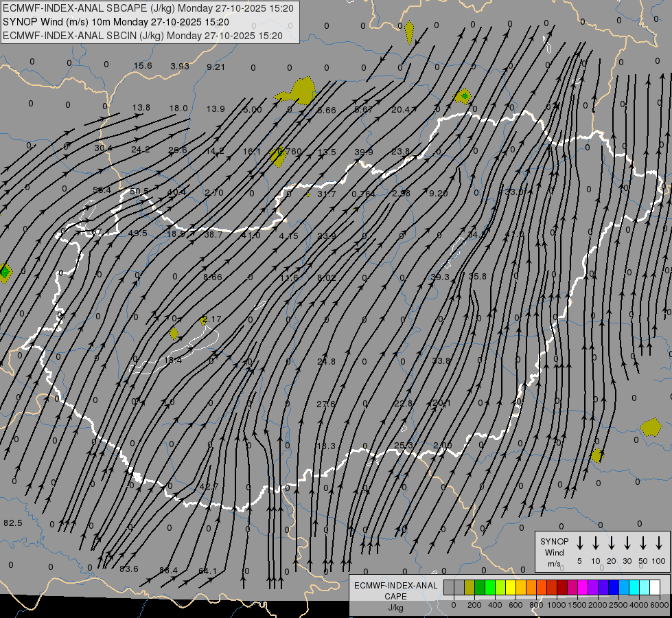The height and width of the screenshot is (618, 672).
Task: Click the 5 m/s wind arrow in legend
Action: click(x=580, y=543)
